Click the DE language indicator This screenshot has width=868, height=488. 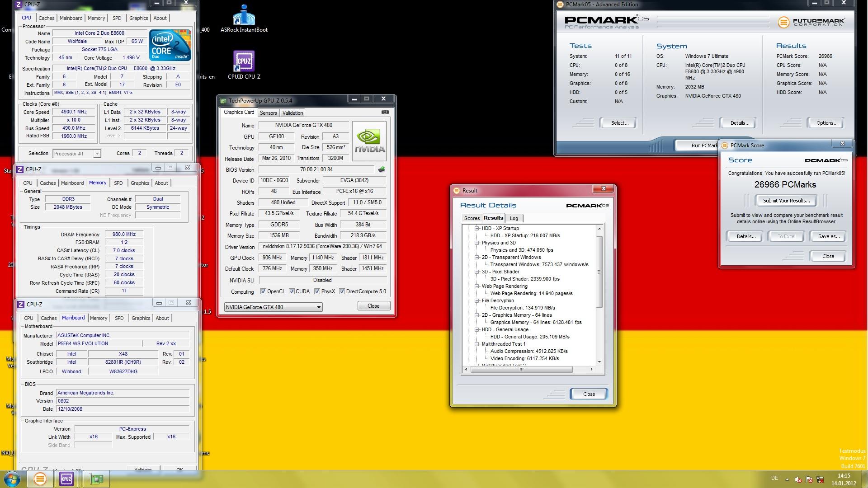(774, 478)
